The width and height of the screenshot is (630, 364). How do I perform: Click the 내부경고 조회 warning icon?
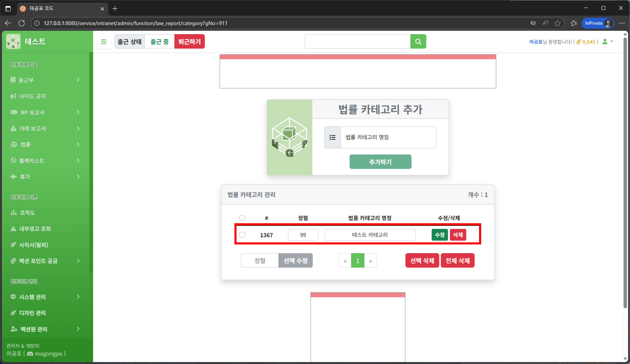[x=14, y=229]
